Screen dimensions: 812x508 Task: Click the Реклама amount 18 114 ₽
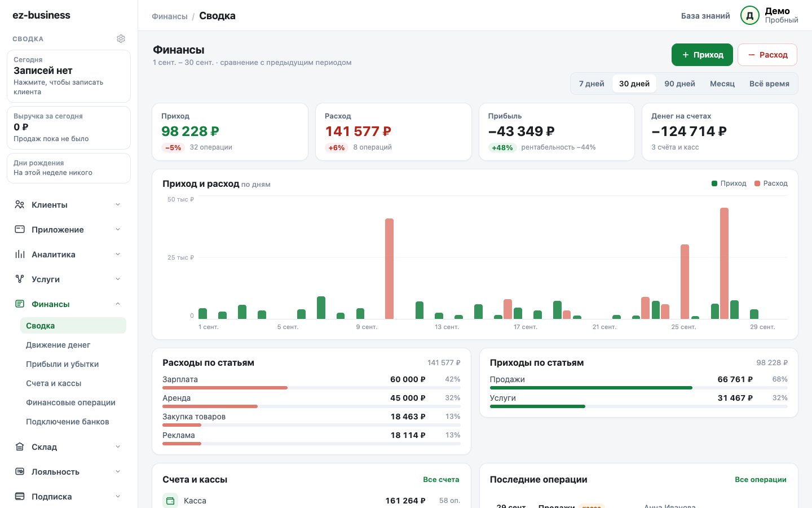tap(408, 435)
